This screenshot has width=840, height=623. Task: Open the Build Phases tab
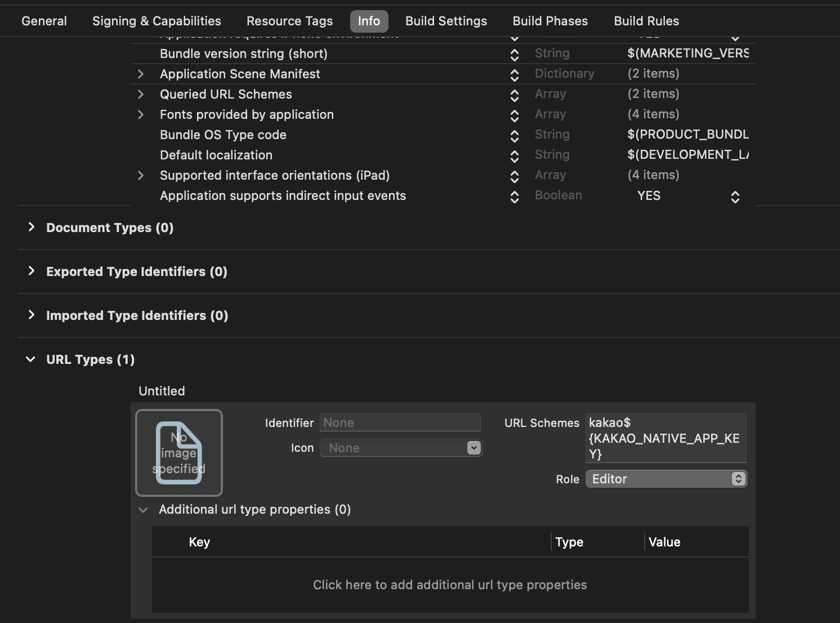pos(550,21)
